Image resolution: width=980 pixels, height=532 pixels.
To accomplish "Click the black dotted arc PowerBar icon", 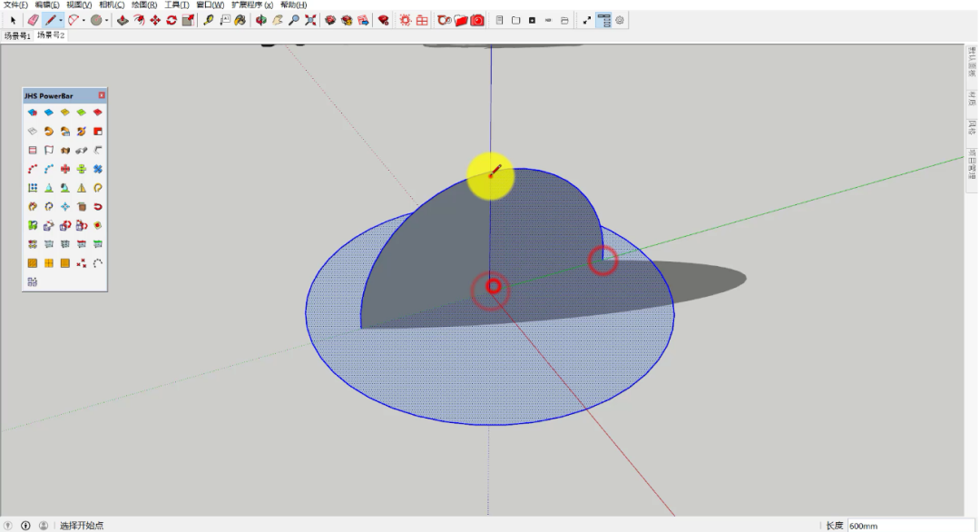I will click(x=97, y=264).
